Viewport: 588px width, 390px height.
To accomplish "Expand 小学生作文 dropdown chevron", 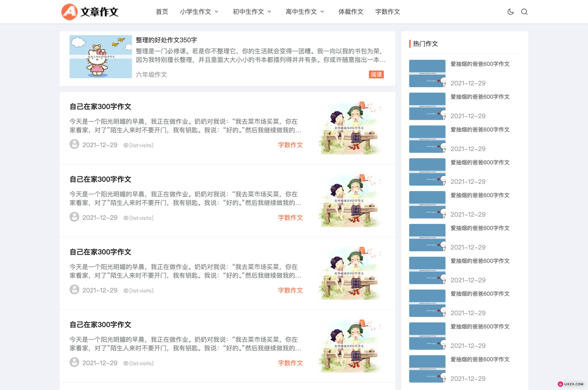I will (216, 12).
